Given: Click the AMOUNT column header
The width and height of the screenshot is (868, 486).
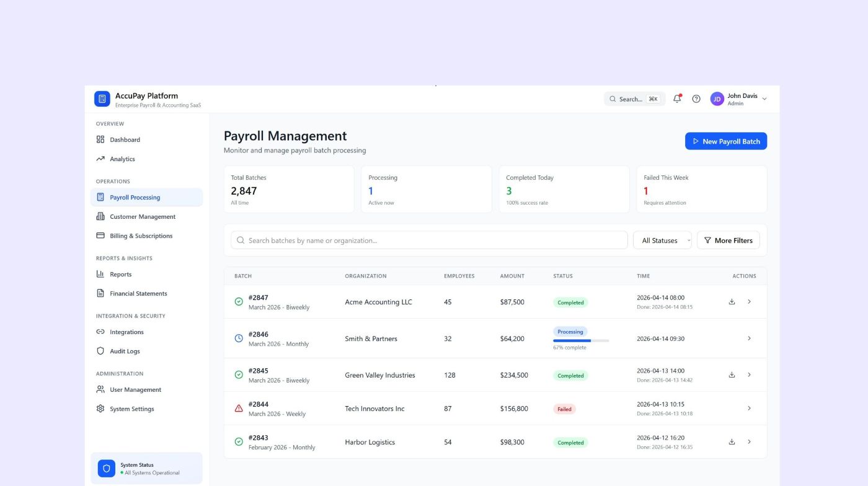Looking at the screenshot, I should [x=512, y=276].
